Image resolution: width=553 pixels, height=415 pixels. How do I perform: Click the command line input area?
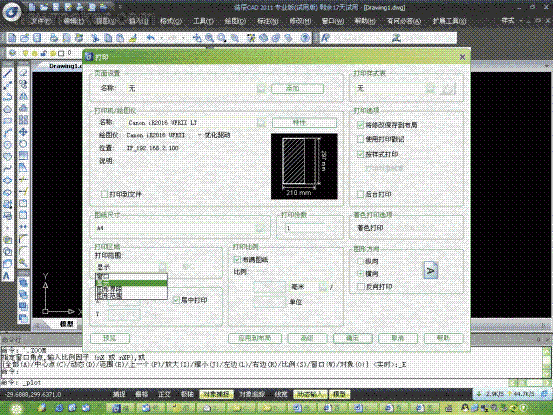(x=254, y=382)
